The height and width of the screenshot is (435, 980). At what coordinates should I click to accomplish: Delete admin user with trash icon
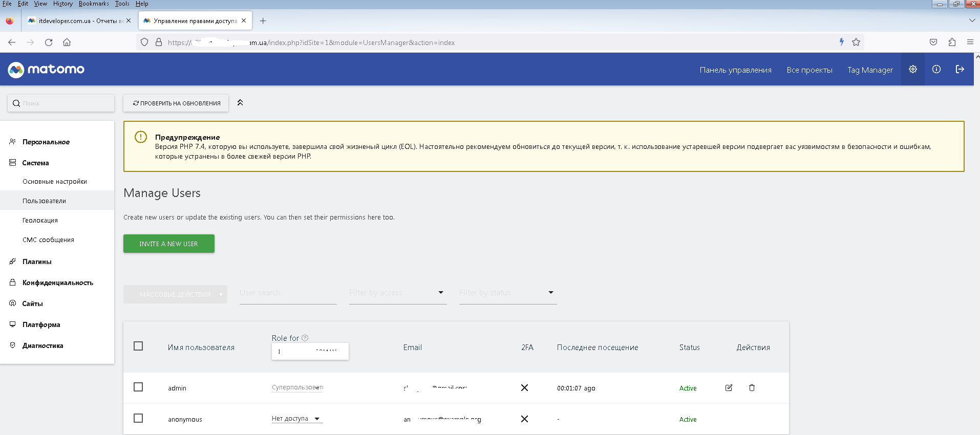coord(752,388)
